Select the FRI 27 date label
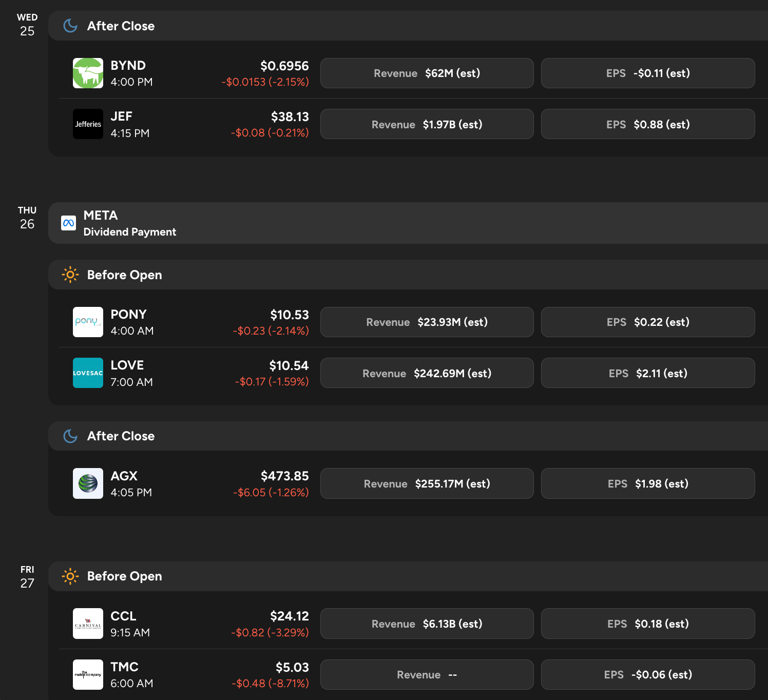Viewport: 768px width, 700px height. (27, 577)
